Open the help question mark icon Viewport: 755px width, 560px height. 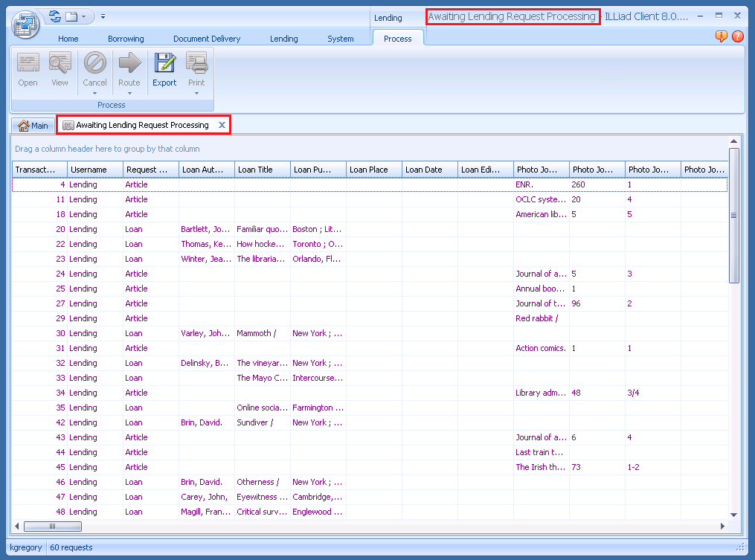pyautogui.click(x=737, y=36)
